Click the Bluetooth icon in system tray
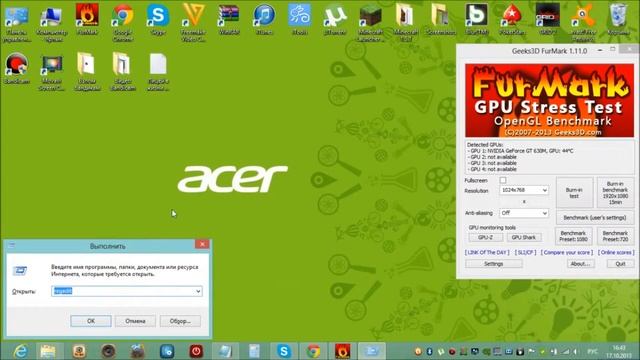The height and width of the screenshot is (360, 640). click(x=429, y=351)
